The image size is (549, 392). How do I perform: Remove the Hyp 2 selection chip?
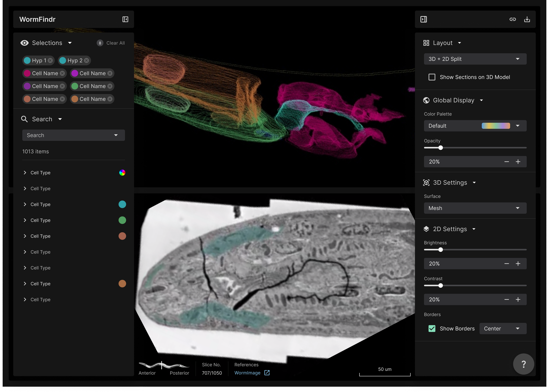click(86, 61)
